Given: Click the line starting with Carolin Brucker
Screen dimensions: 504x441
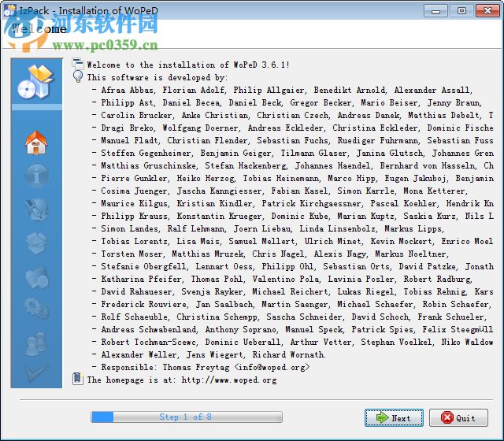Looking at the screenshot, I should point(292,115).
